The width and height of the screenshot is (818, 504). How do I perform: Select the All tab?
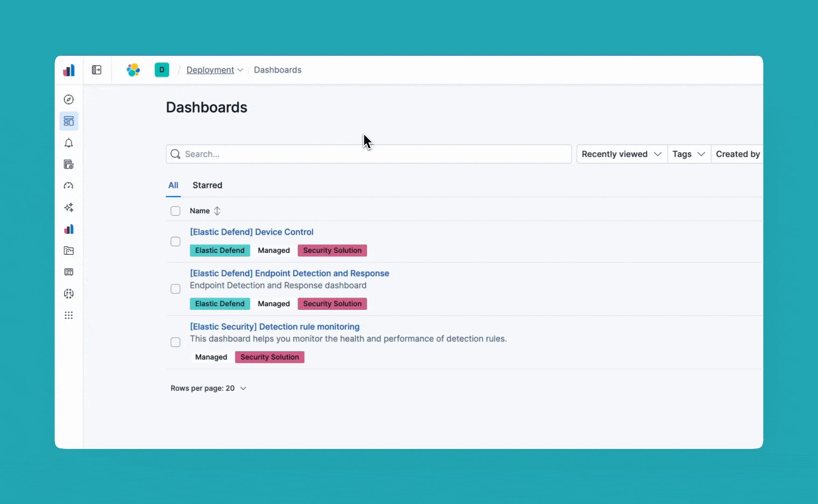point(173,185)
